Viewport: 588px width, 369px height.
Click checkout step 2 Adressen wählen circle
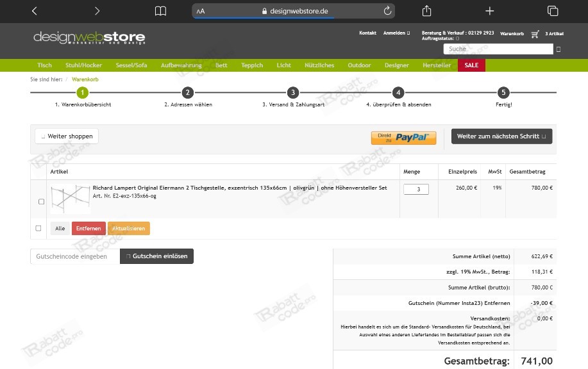[x=188, y=92]
